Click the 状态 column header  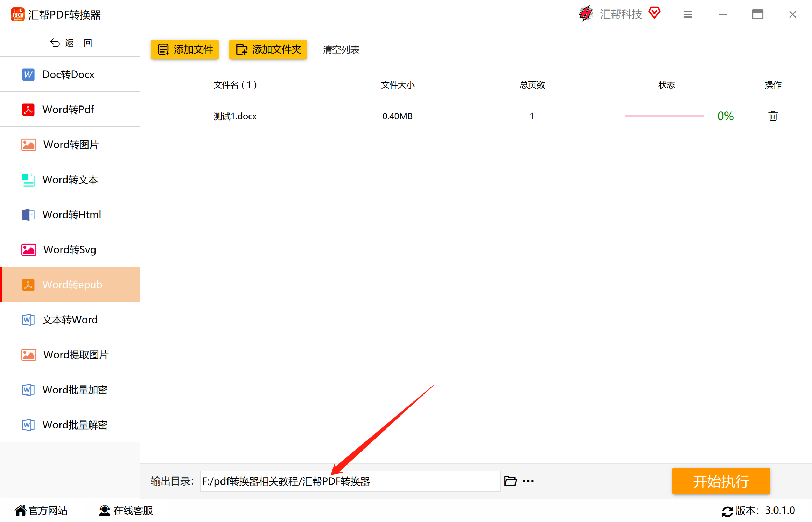[667, 85]
